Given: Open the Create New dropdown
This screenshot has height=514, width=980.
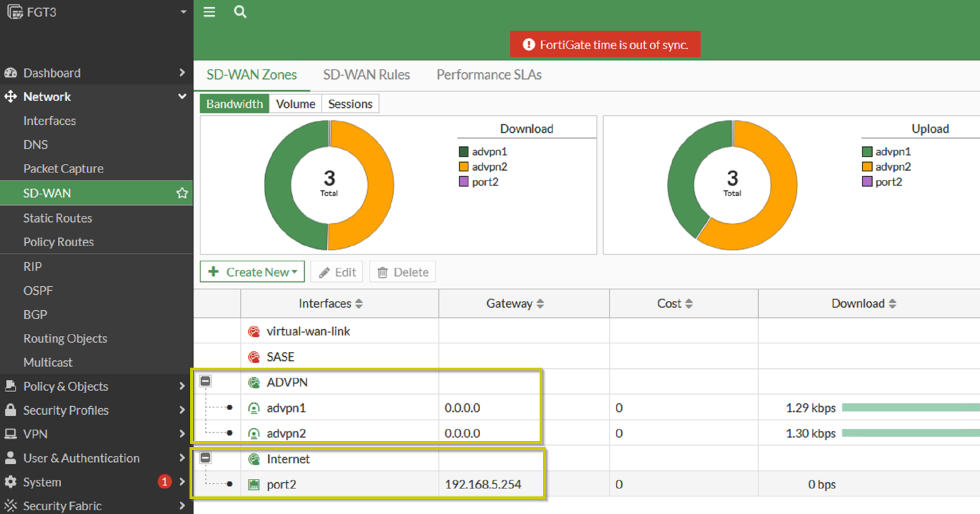Looking at the screenshot, I should coord(252,272).
